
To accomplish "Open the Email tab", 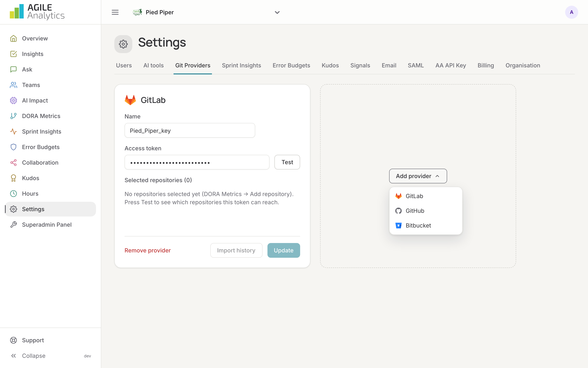I will click(389, 66).
